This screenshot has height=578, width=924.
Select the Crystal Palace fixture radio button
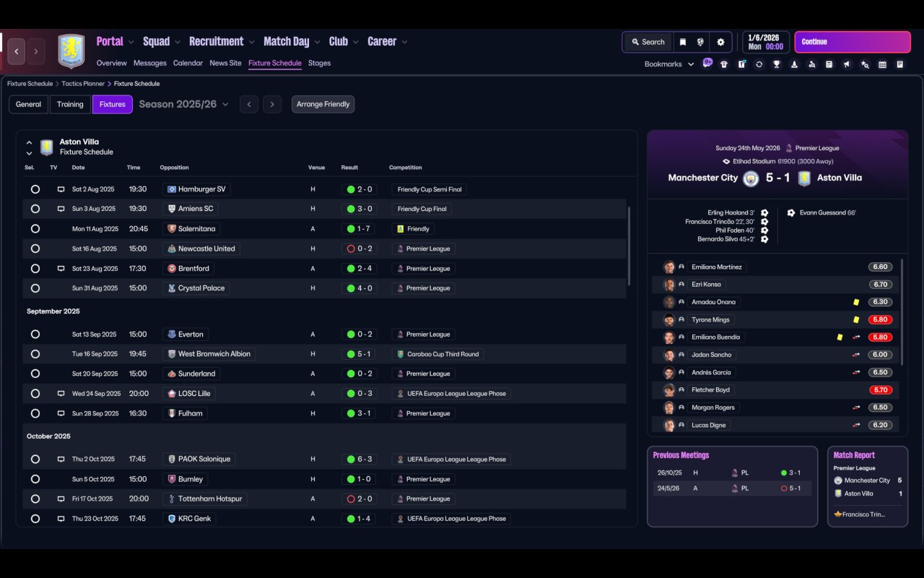point(35,288)
